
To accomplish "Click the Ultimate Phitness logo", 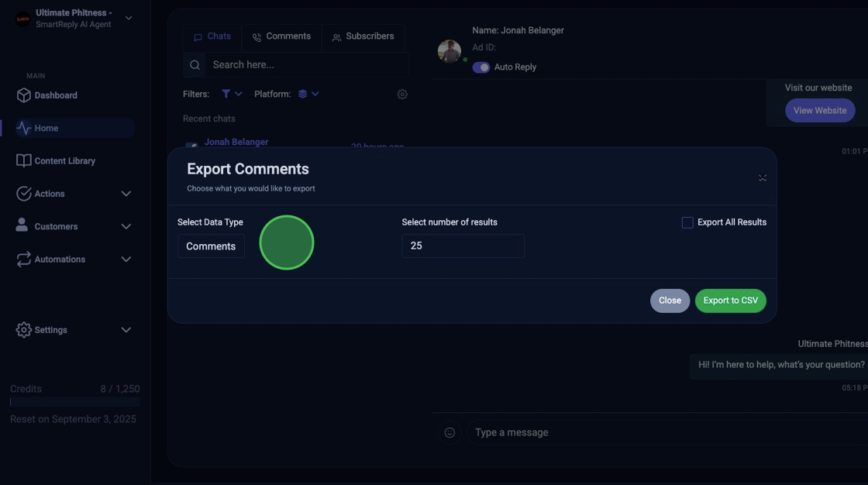I will [22, 19].
